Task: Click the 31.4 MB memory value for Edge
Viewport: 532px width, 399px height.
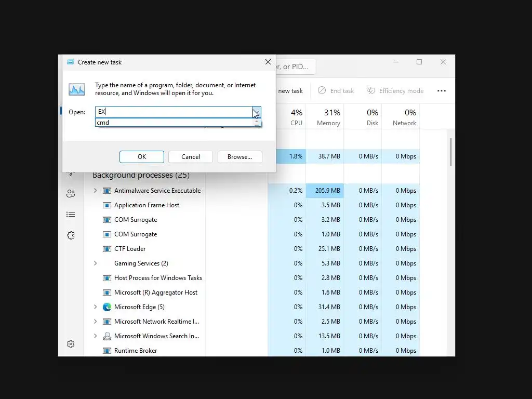Action: pyautogui.click(x=325, y=307)
